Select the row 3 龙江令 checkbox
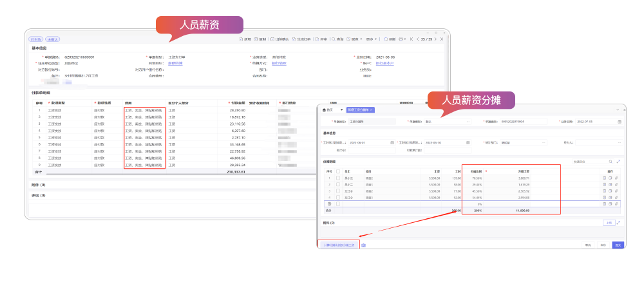This screenshot has height=284, width=644. pyautogui.click(x=338, y=191)
